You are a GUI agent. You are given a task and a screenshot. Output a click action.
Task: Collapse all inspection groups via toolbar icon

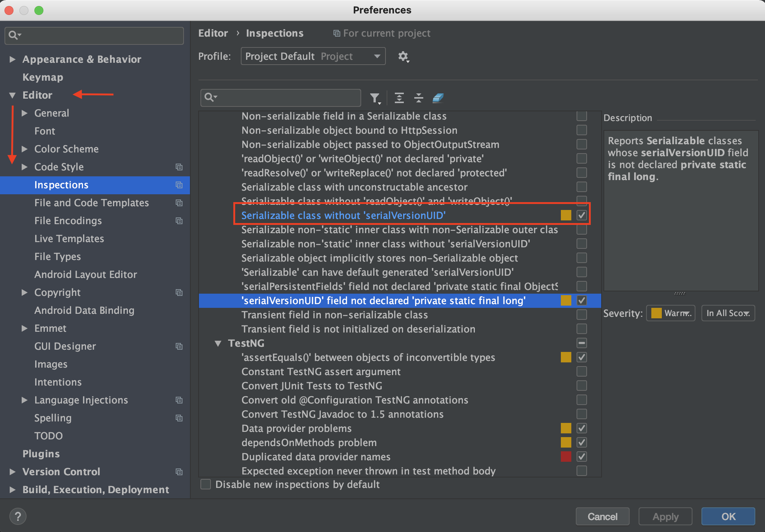pyautogui.click(x=418, y=98)
